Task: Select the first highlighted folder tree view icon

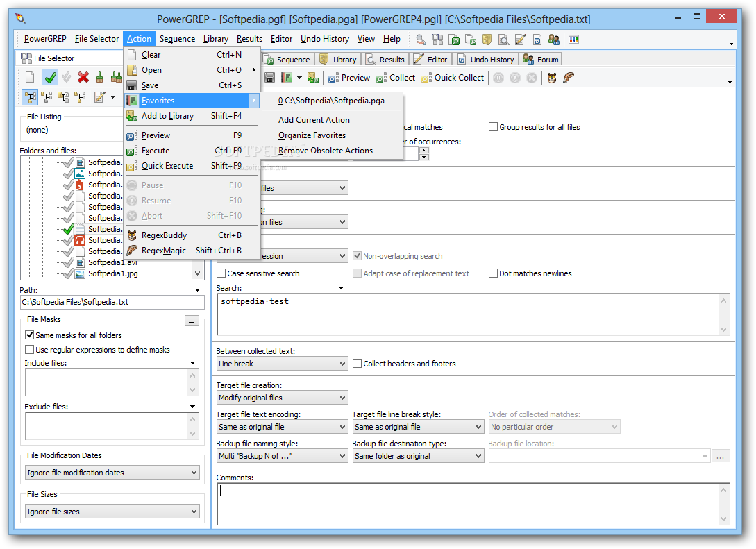Action: [31, 97]
